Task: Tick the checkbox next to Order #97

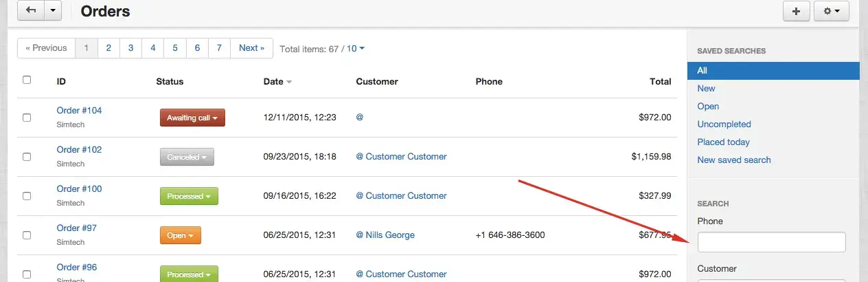Action: [x=27, y=235]
